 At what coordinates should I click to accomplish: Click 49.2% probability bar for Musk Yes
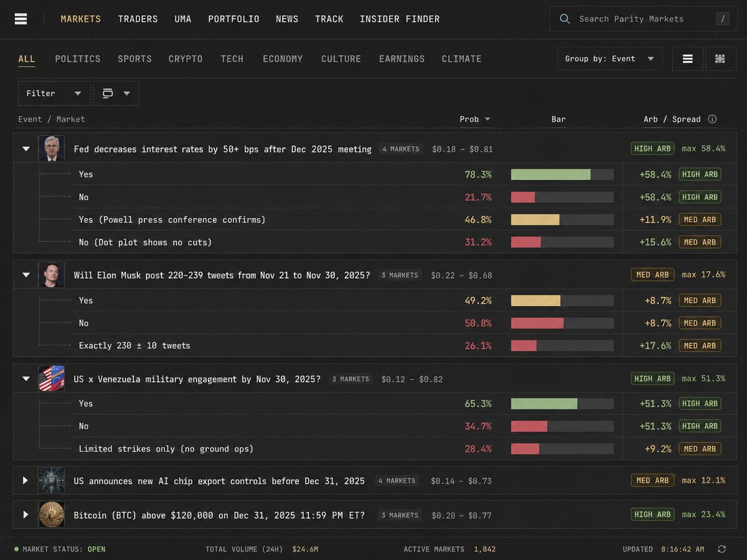[562, 301]
